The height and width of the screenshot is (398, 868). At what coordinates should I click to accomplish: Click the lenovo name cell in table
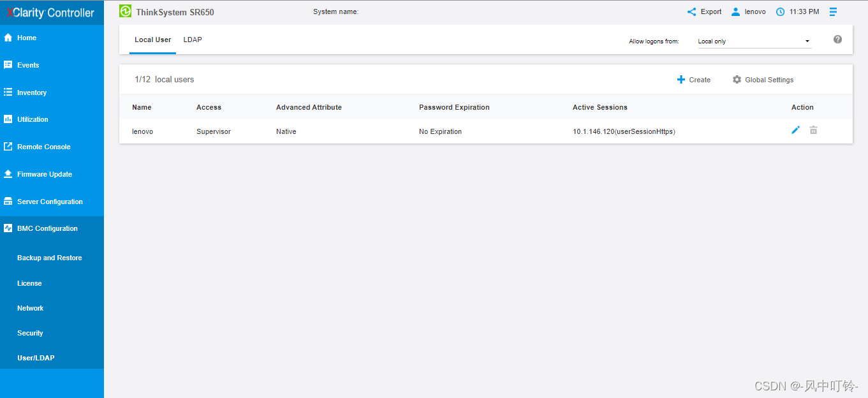click(142, 131)
